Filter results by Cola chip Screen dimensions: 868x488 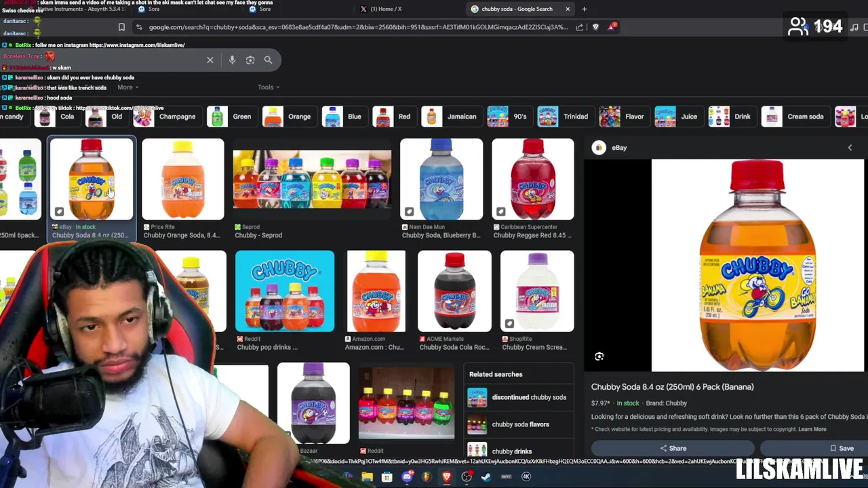(x=56, y=117)
